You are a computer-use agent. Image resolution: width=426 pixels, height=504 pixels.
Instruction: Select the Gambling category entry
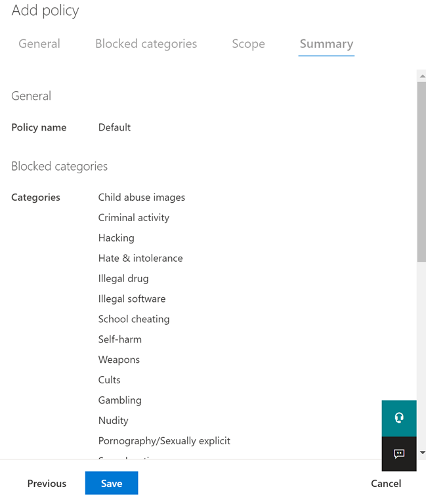pyautogui.click(x=119, y=400)
